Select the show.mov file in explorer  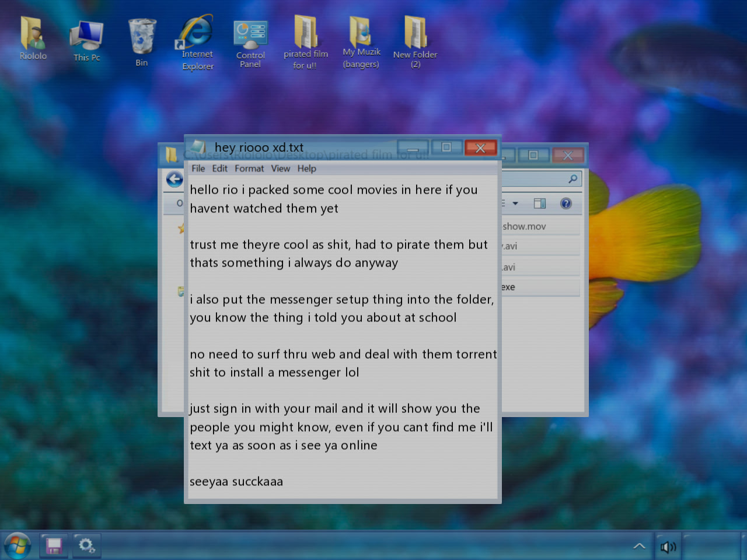524,226
